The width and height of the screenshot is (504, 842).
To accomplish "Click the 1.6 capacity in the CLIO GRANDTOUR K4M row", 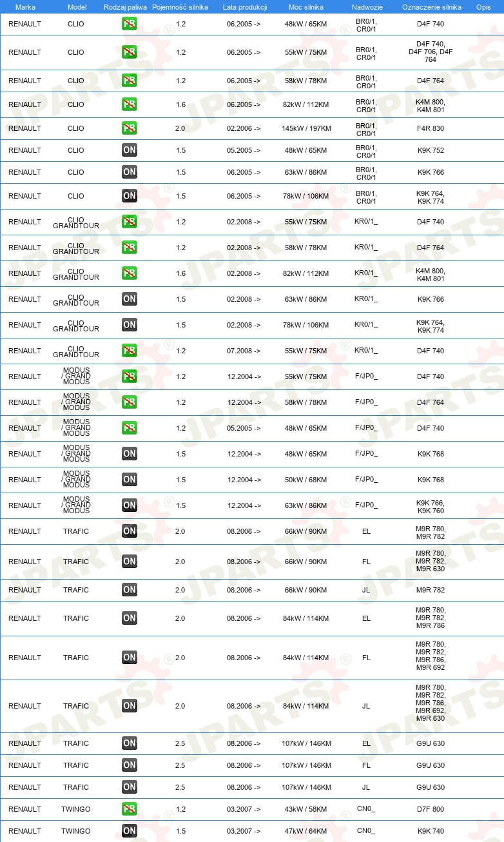I will click(x=180, y=273).
